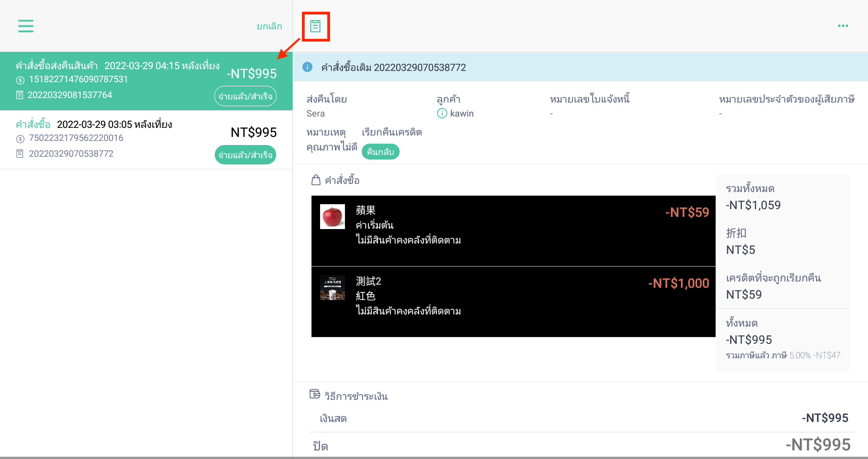Click จ่ายแล้ว/สำเร็จ badge on NT$995 order
The height and width of the screenshot is (459, 868).
245,155
